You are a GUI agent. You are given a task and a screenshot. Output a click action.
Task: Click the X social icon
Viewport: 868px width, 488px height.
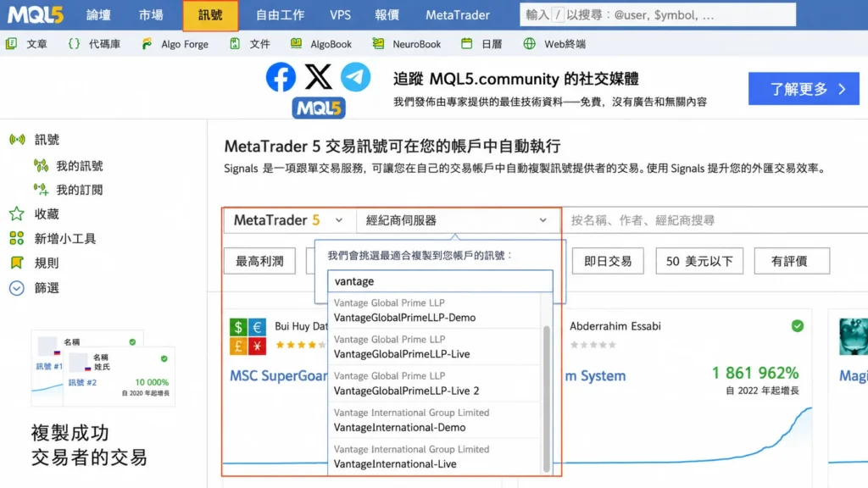point(319,77)
